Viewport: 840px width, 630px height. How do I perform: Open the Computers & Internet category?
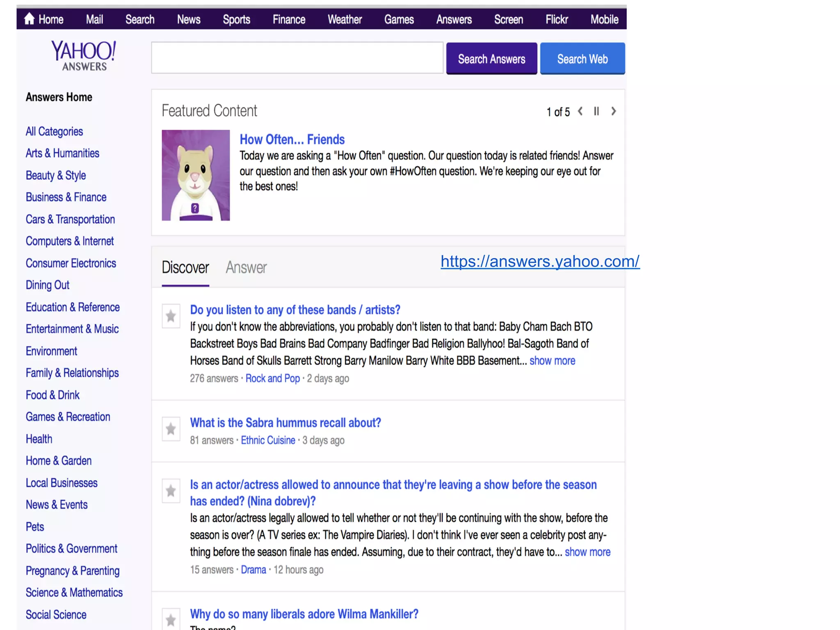[x=70, y=241]
